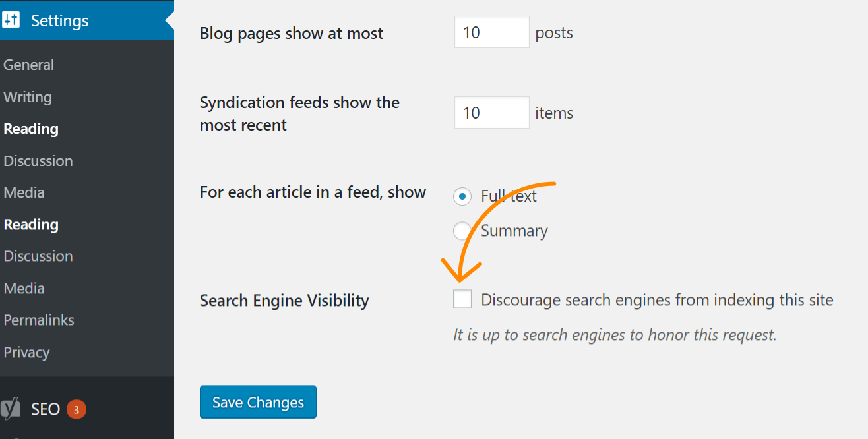Image resolution: width=868 pixels, height=439 pixels.
Task: Open the Yoast SEO logo icon
Action: tap(9, 409)
